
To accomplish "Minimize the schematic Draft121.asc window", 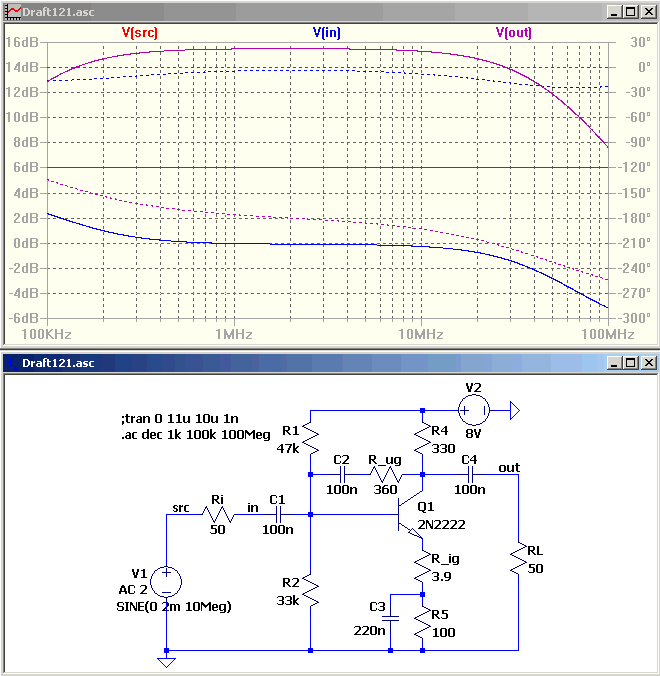I will 614,363.
